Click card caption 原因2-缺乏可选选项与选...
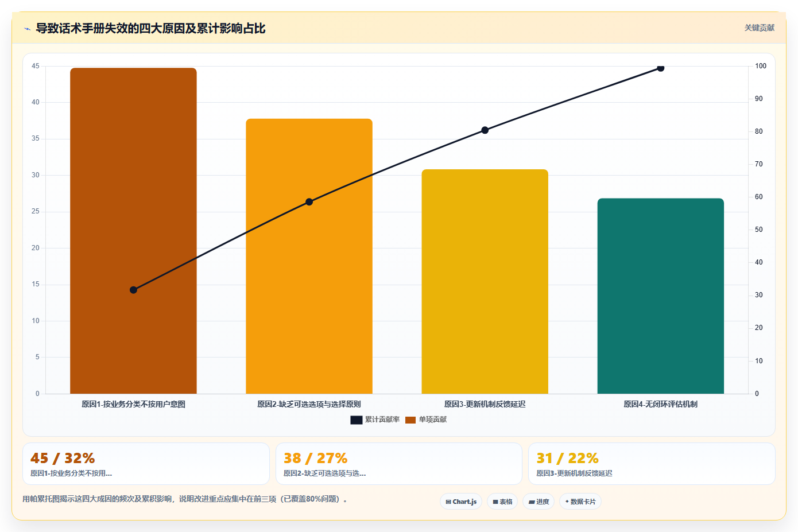 [x=324, y=473]
